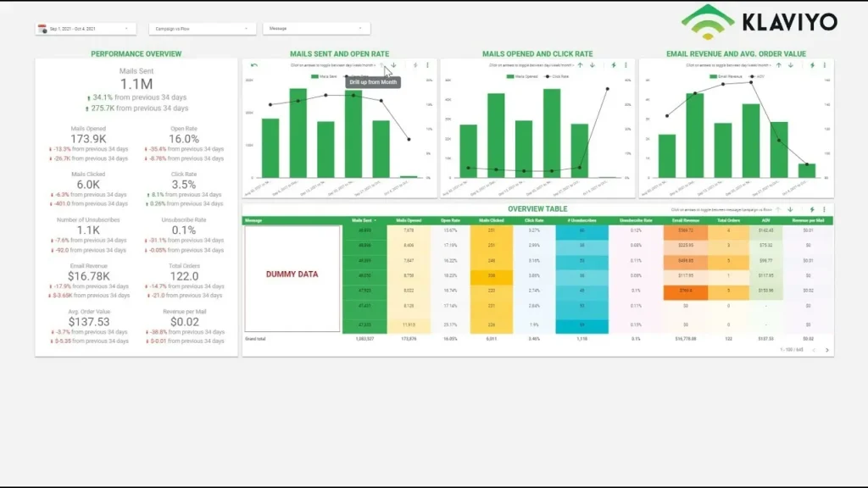
Task: Click the lightning icon above the Overview Table
Action: [x=812, y=210]
